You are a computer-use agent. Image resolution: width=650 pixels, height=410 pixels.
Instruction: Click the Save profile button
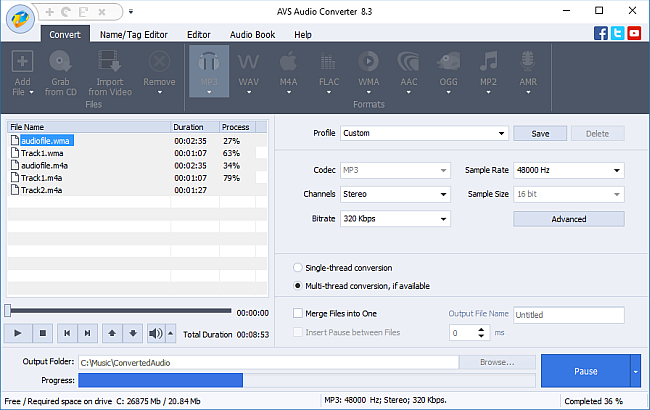[540, 133]
